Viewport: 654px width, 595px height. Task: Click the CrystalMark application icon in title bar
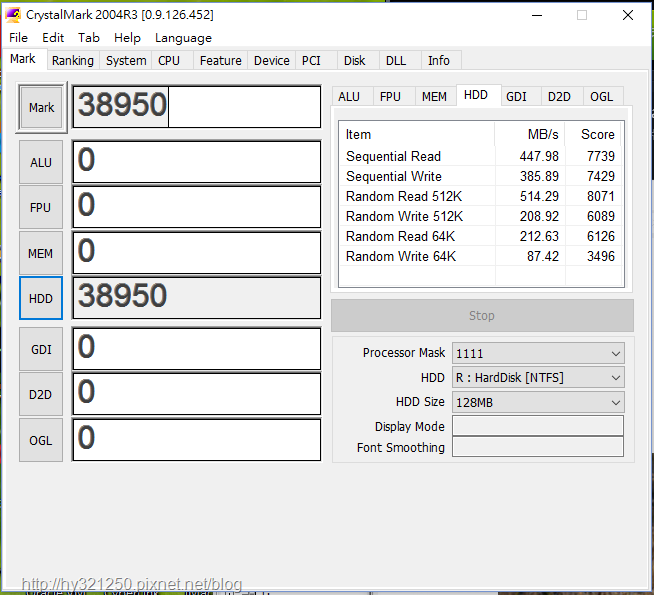(13, 15)
